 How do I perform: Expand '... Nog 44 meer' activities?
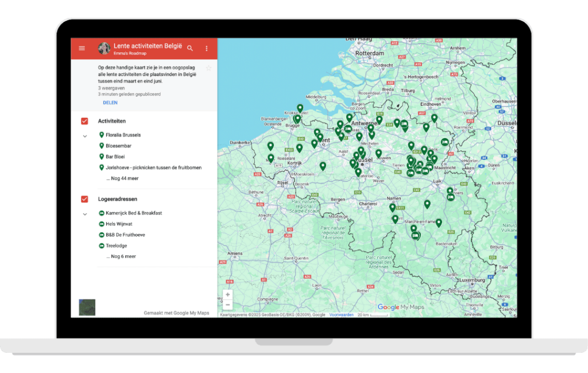click(122, 179)
